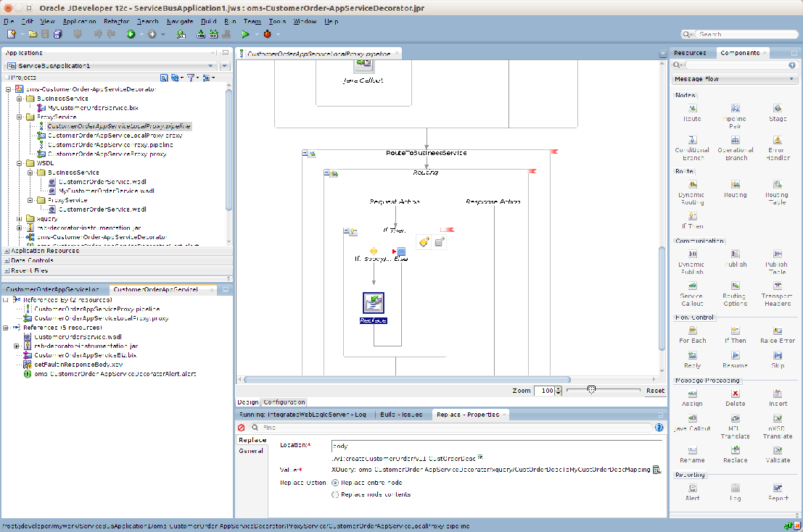The height and width of the screenshot is (532, 803).
Task: Select the Raise Error component
Action: [x=777, y=331]
